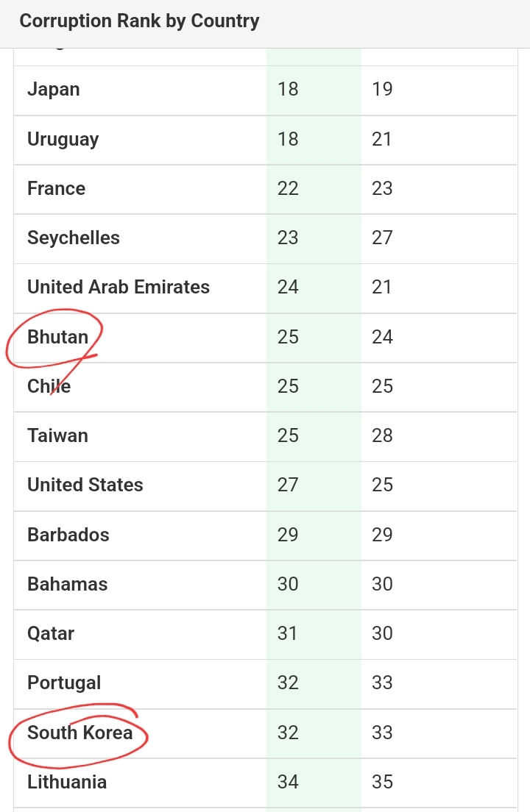Open United Arab Emirates entry
The image size is (530, 812).
pos(118,287)
